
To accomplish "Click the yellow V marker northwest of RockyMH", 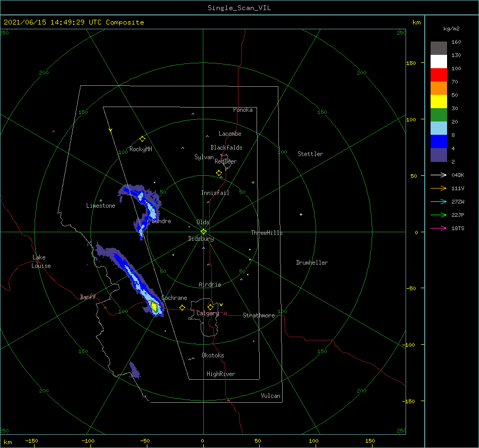I will point(110,130).
